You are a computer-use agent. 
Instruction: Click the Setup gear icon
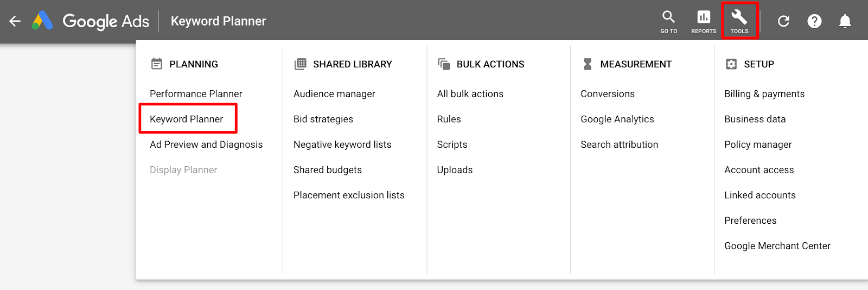(731, 64)
